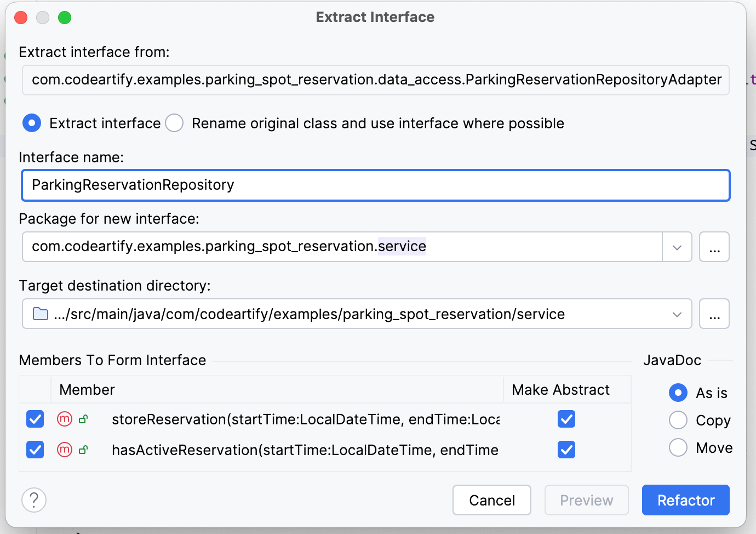This screenshot has height=534, width=756.
Task: Click the public-access lock icon for hasActiveReservation
Action: (83, 450)
